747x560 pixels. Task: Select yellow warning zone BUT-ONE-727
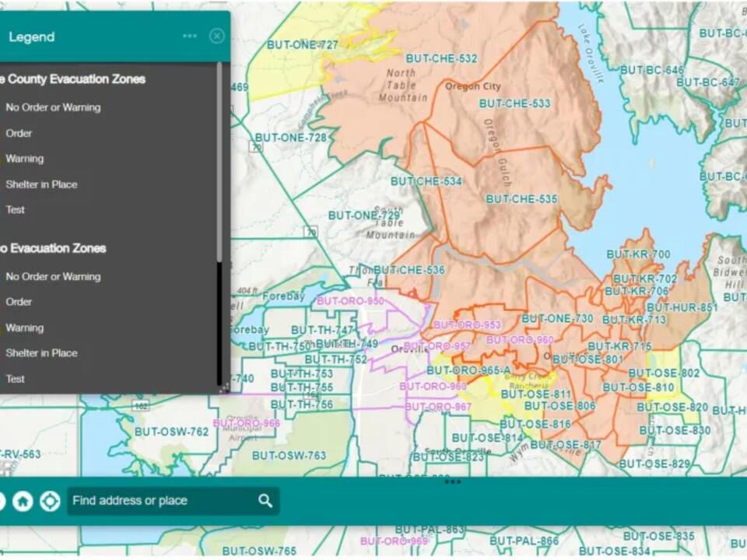tap(302, 44)
